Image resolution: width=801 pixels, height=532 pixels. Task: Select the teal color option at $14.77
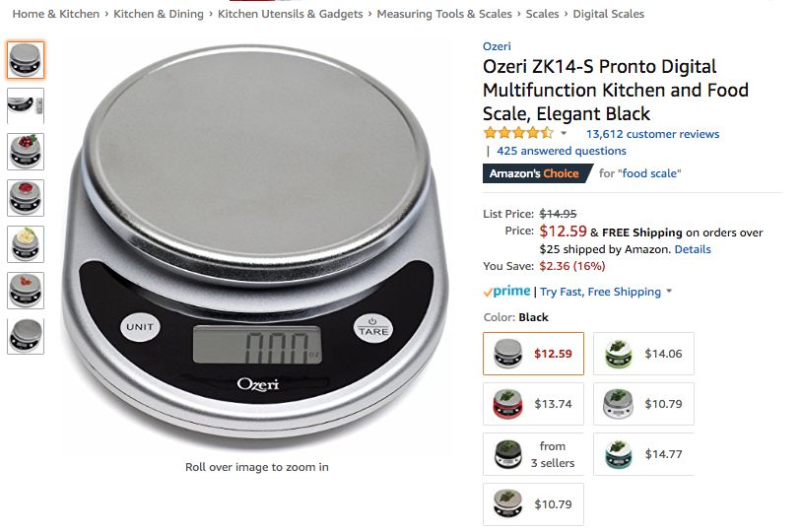coord(643,454)
